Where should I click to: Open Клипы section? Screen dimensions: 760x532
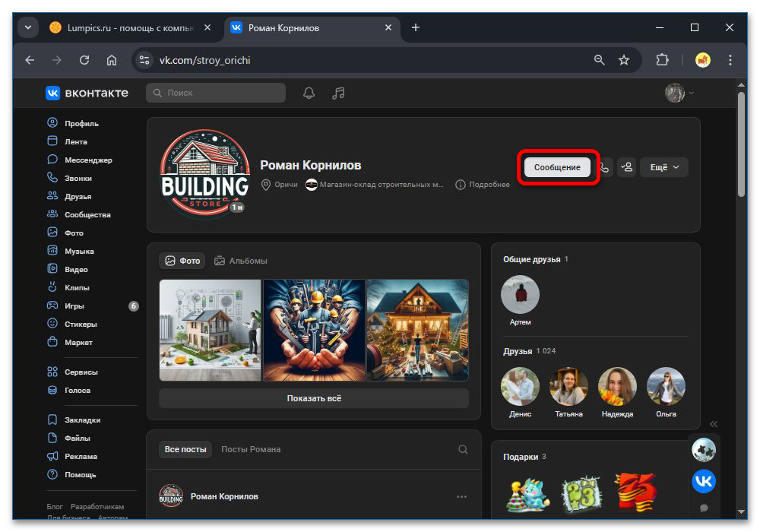pyautogui.click(x=68, y=287)
